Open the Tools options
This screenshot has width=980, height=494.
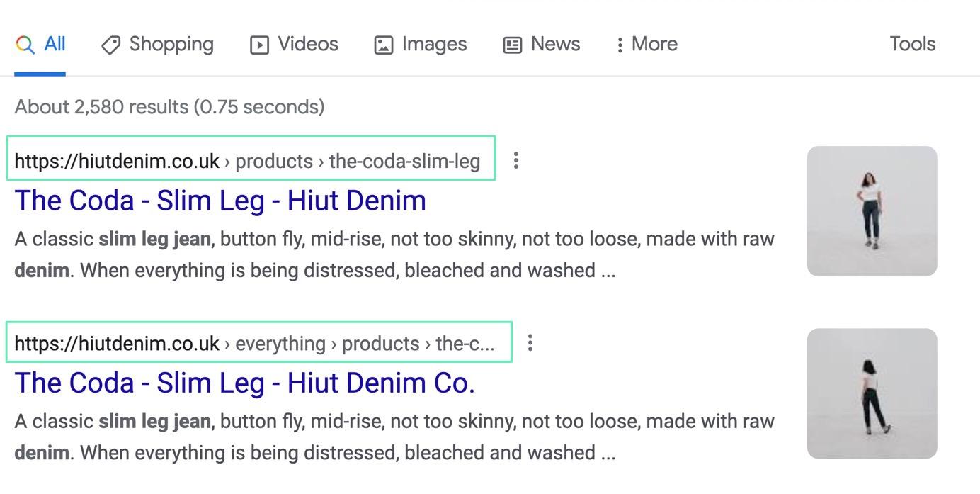pyautogui.click(x=912, y=44)
